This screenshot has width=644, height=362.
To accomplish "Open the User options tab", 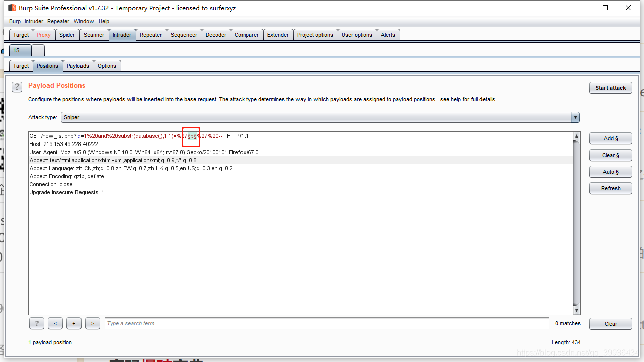I will [x=357, y=35].
